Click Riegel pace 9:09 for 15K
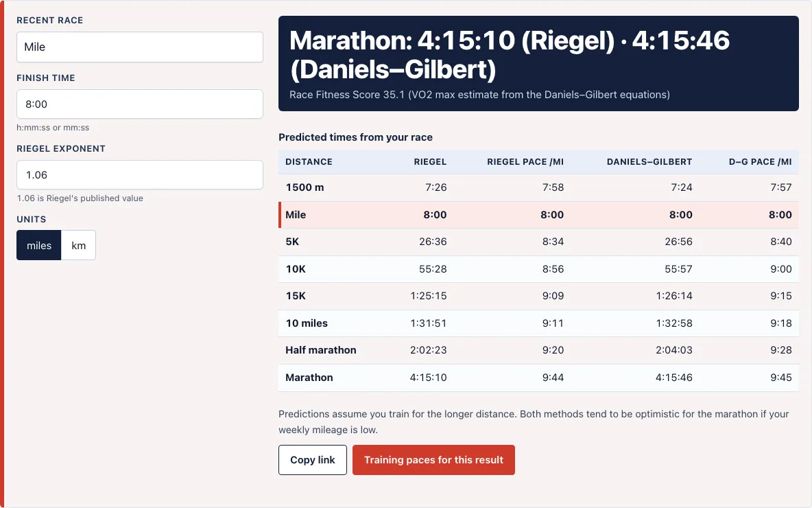 tap(553, 296)
